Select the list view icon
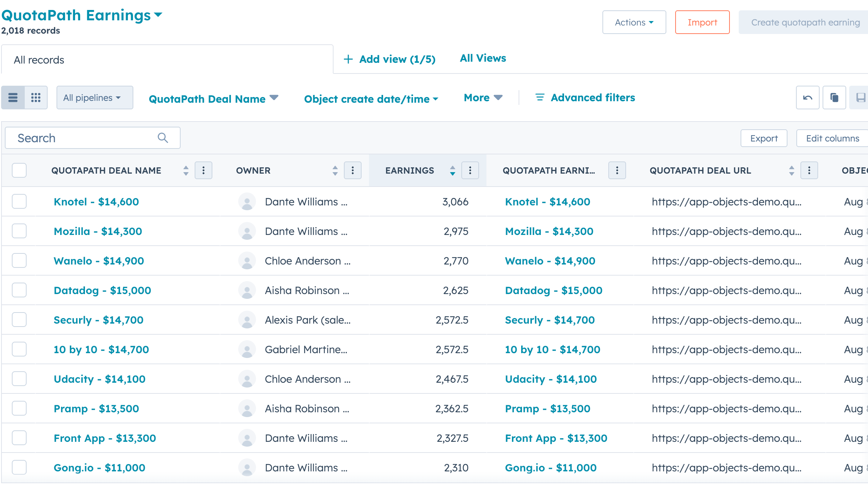Viewport: 868px width, 488px height. (x=13, y=98)
